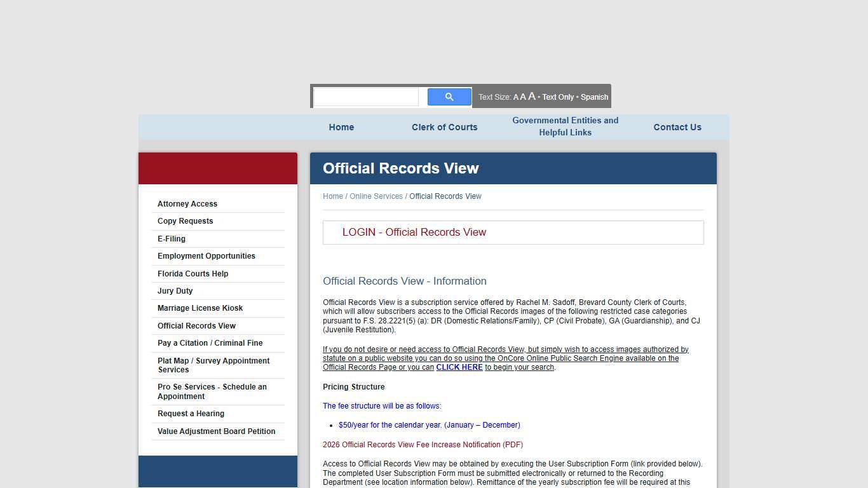
Task: Open the Home menu item
Action: (341, 127)
